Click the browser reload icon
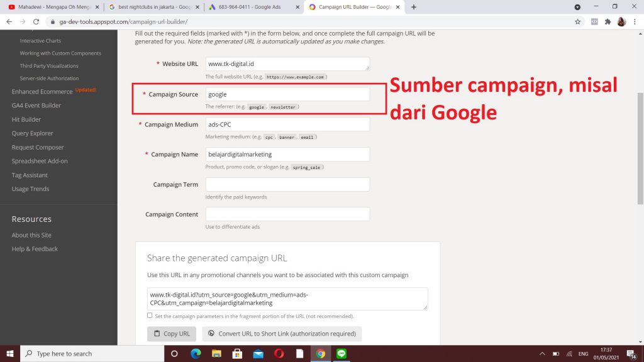Screen dimensions: 644x362 coord(35,21)
